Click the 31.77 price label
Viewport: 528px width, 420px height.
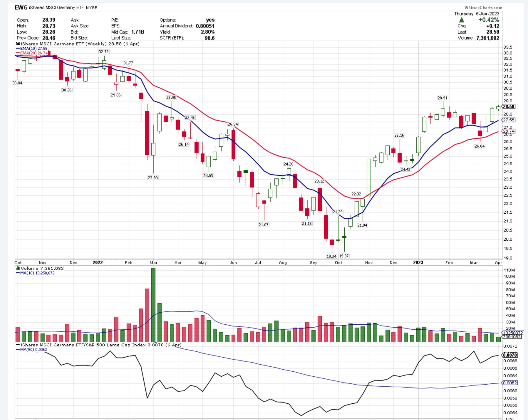click(x=128, y=63)
